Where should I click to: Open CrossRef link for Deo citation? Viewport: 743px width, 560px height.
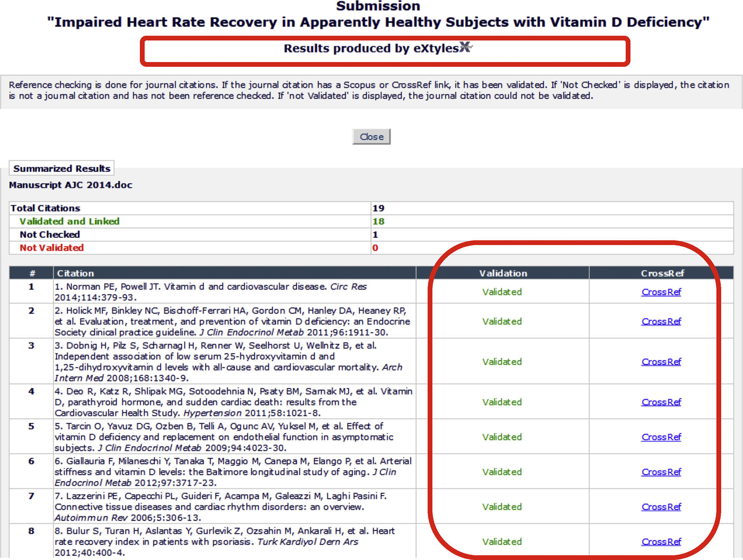(x=661, y=402)
